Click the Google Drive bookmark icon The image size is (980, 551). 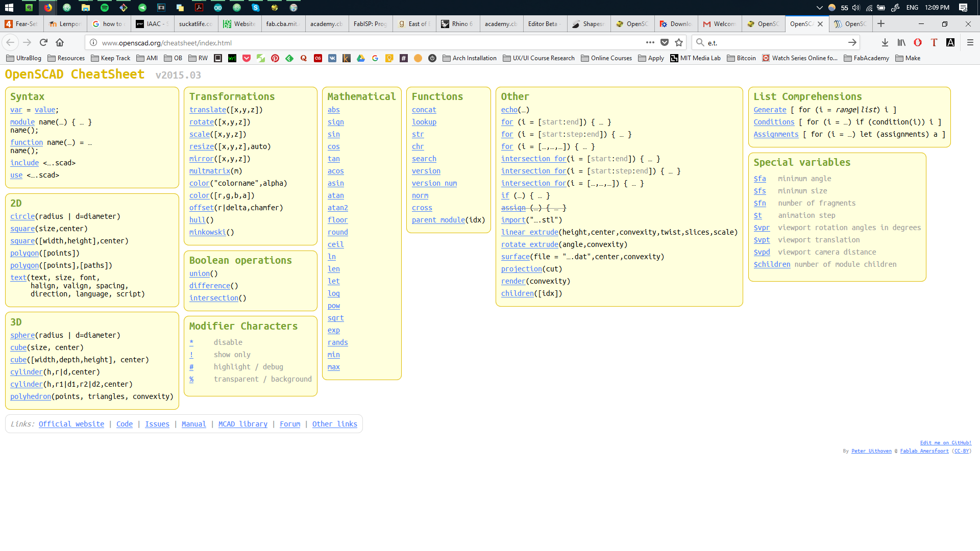click(361, 58)
